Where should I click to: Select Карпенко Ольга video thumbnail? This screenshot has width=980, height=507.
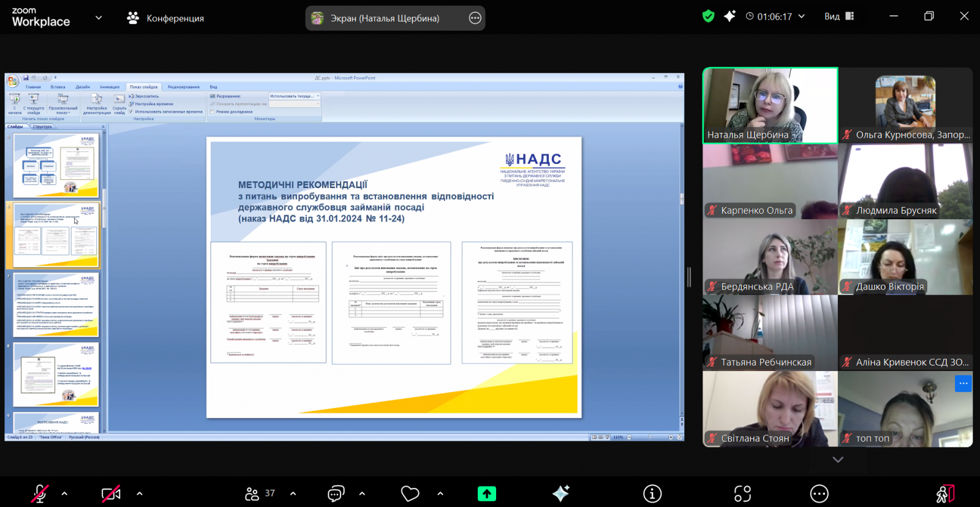click(x=770, y=181)
